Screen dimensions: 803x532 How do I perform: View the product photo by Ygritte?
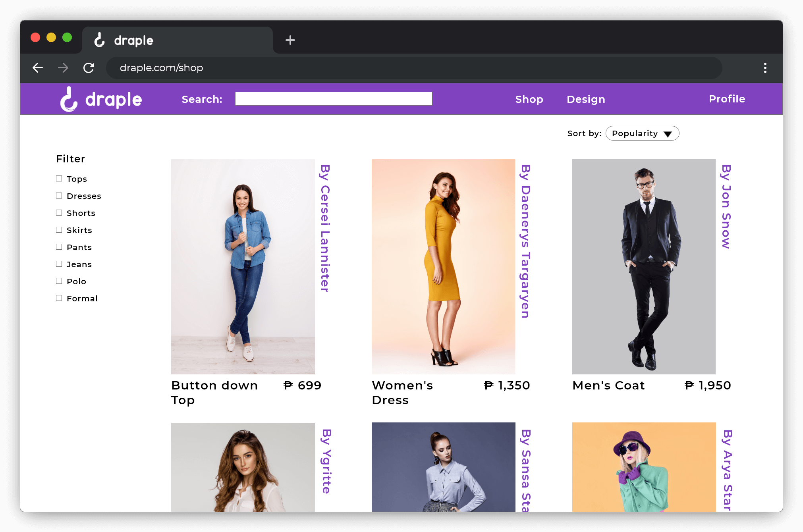[x=243, y=467]
